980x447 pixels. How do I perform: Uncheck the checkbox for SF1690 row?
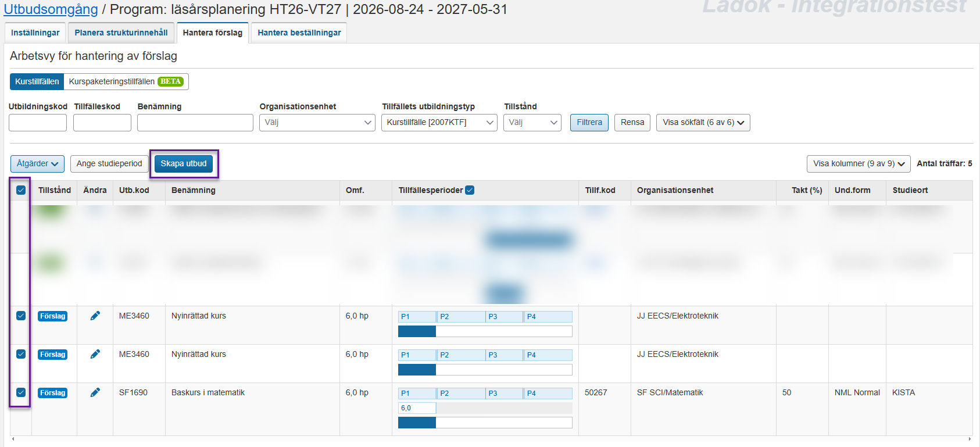coord(21,392)
